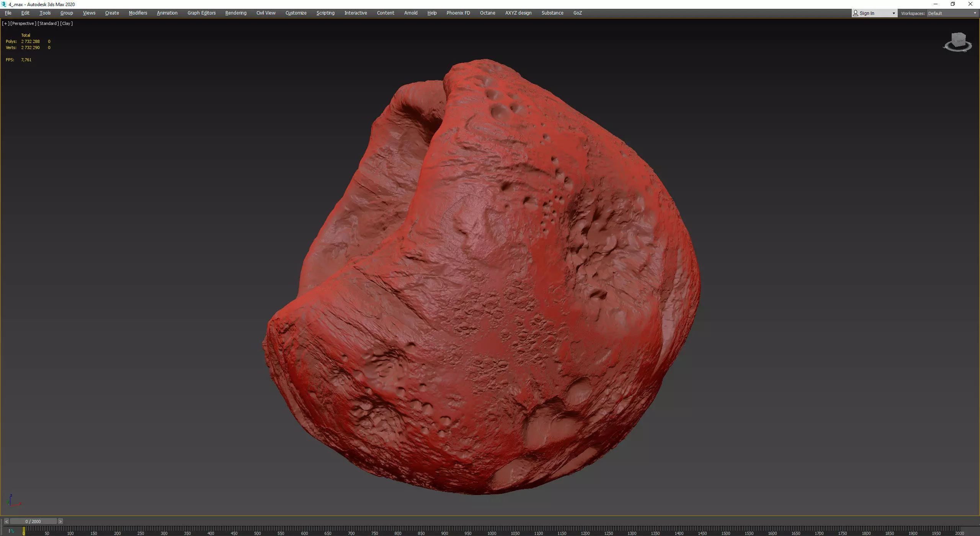The width and height of the screenshot is (980, 536).
Task: Open the GoZ menu
Action: pyautogui.click(x=577, y=13)
